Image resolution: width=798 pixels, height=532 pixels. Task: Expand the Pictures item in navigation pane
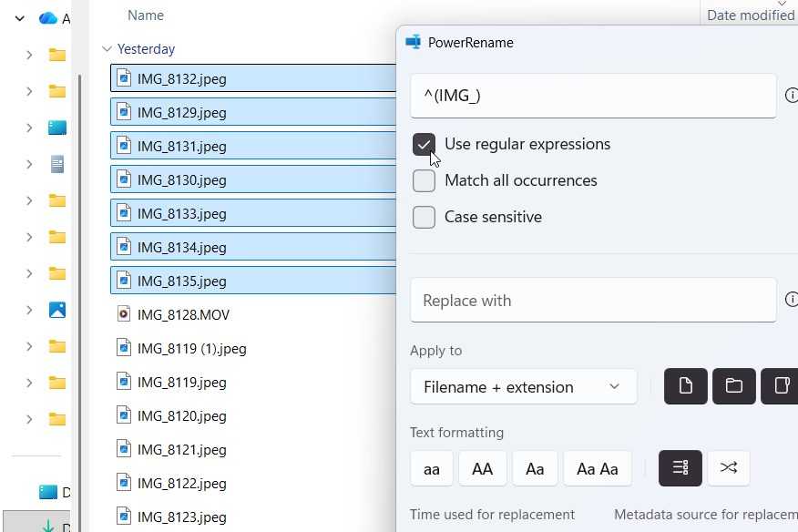29,310
